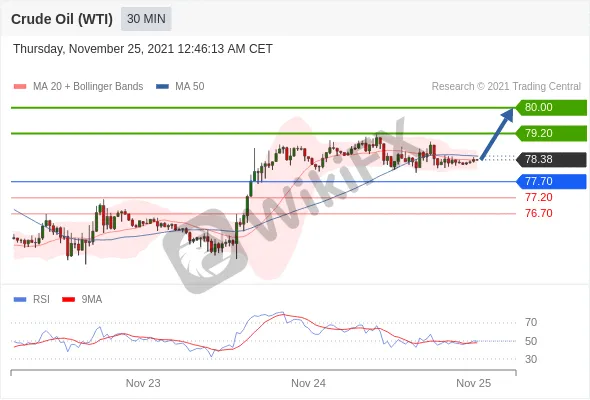Select the 80.00 green target label
The width and height of the screenshot is (590, 400).
point(551,108)
